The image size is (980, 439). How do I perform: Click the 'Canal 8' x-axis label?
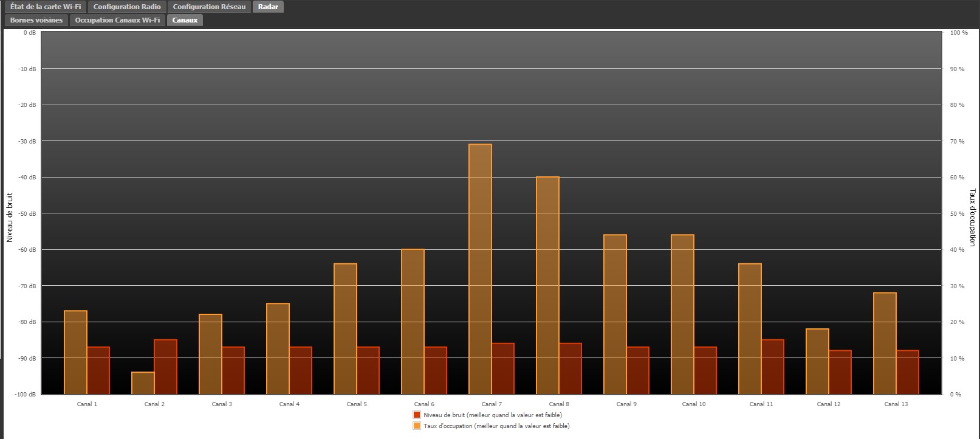point(559,404)
